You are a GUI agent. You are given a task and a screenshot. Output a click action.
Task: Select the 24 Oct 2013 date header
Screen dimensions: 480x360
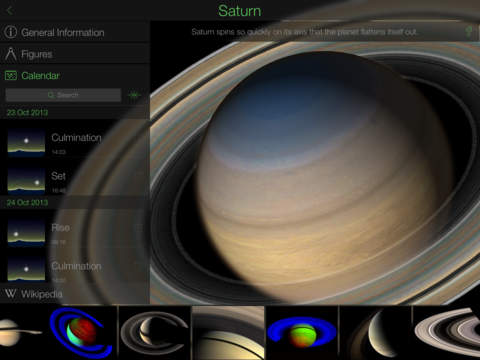[x=75, y=202]
